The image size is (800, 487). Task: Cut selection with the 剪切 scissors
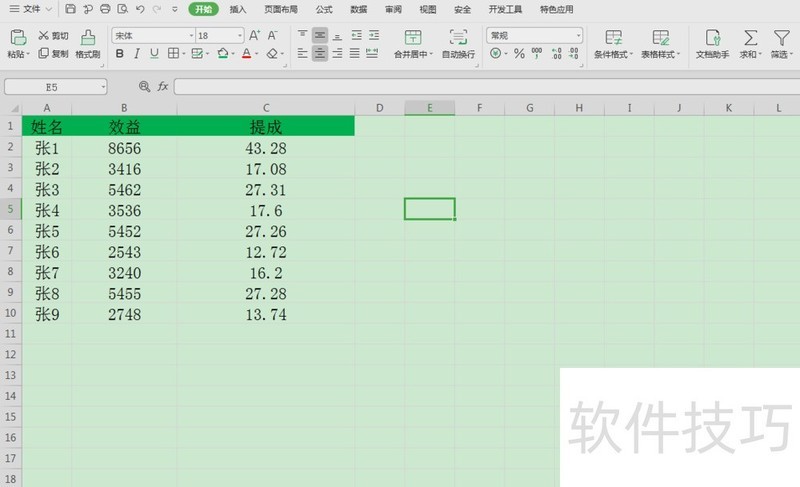pyautogui.click(x=53, y=35)
